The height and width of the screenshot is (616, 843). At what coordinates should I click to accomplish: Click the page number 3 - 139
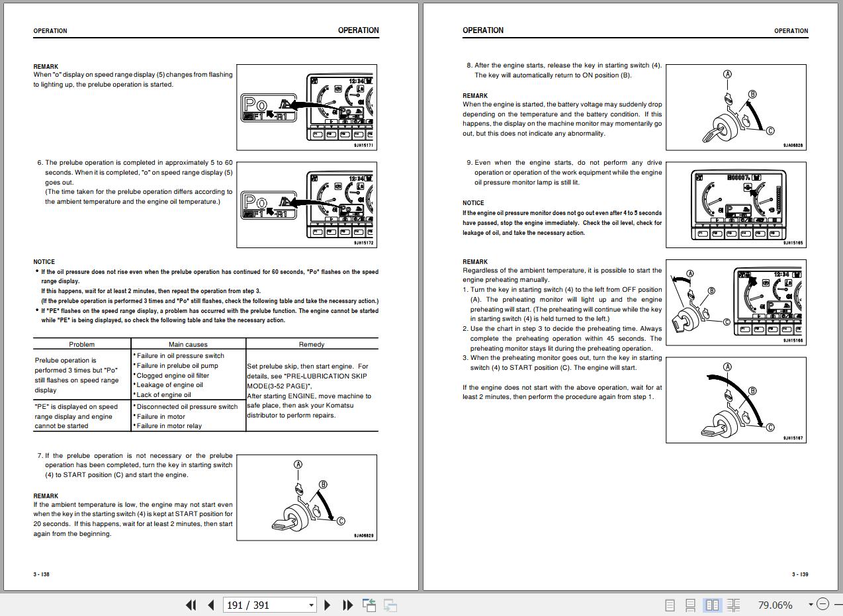click(x=800, y=574)
